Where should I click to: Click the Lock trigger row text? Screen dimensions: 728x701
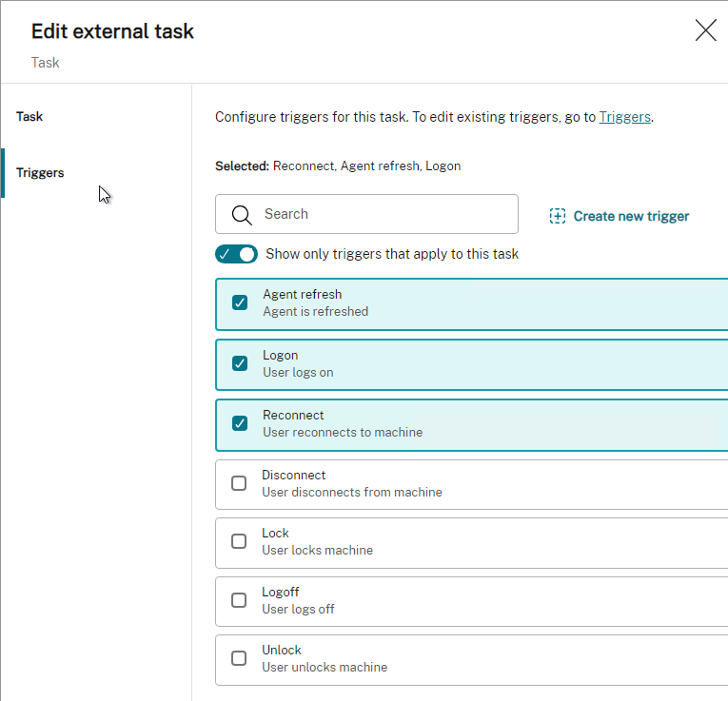(275, 533)
